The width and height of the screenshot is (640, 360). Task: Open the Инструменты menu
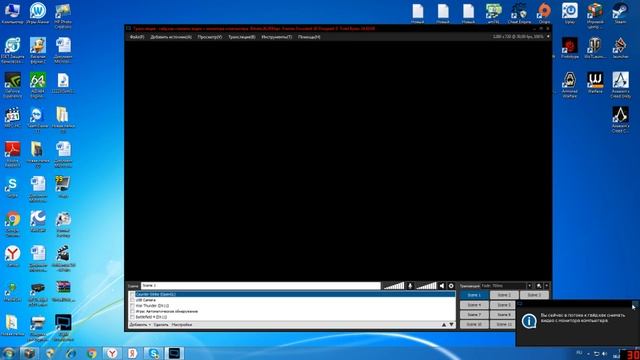point(277,37)
